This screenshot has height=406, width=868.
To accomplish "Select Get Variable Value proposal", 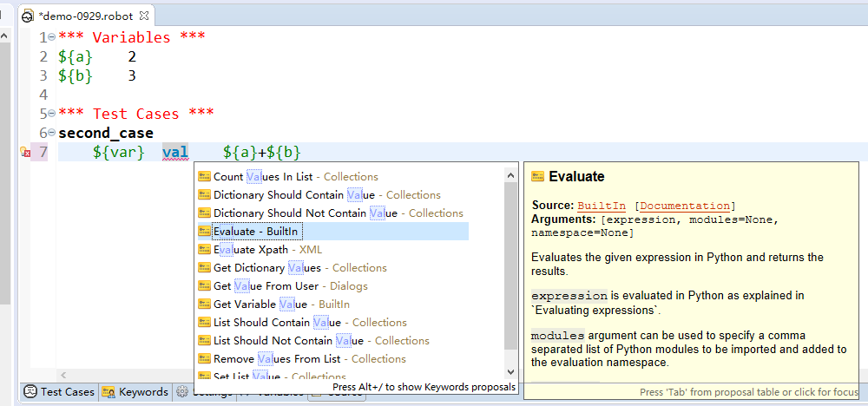I will pos(274,304).
